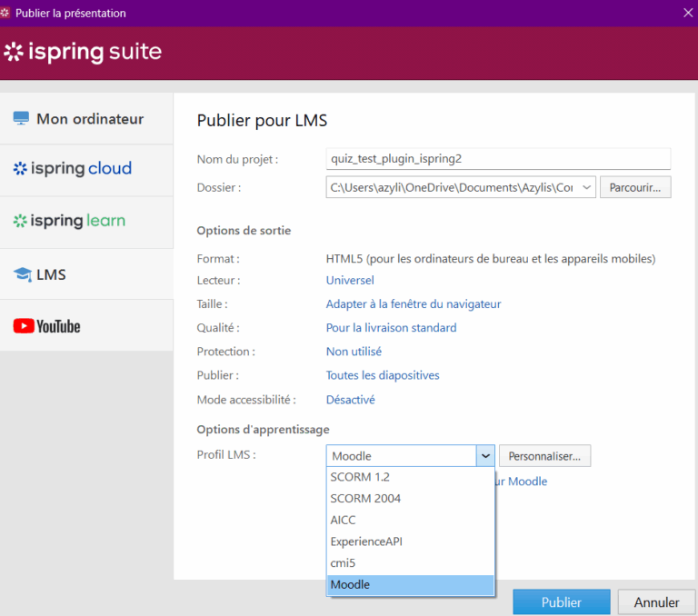Click the HTML5 format description text
Image resolution: width=698 pixels, height=616 pixels.
coord(491,259)
